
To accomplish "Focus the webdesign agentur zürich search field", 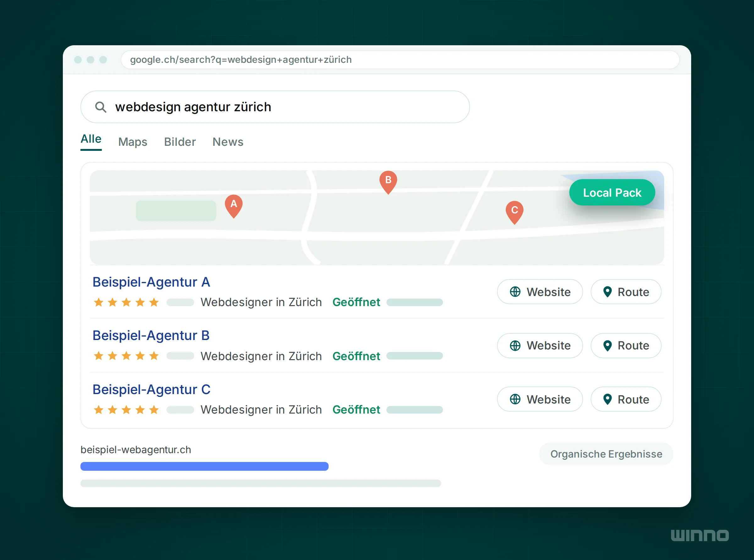I will [275, 107].
